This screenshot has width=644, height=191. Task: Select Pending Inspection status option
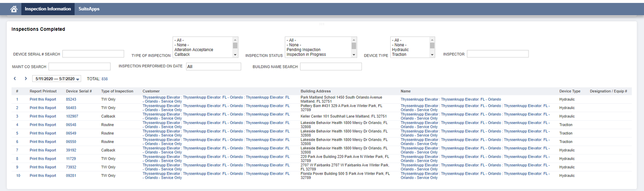point(304,50)
